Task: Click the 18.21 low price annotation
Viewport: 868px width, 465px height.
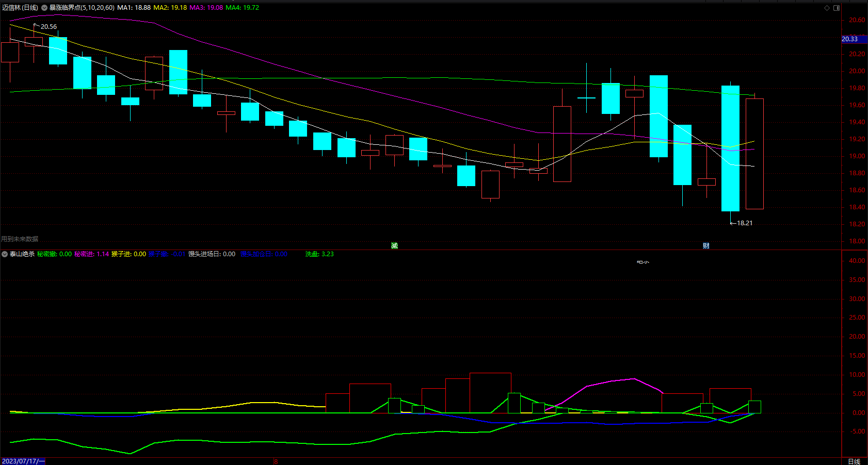Action: coord(745,223)
